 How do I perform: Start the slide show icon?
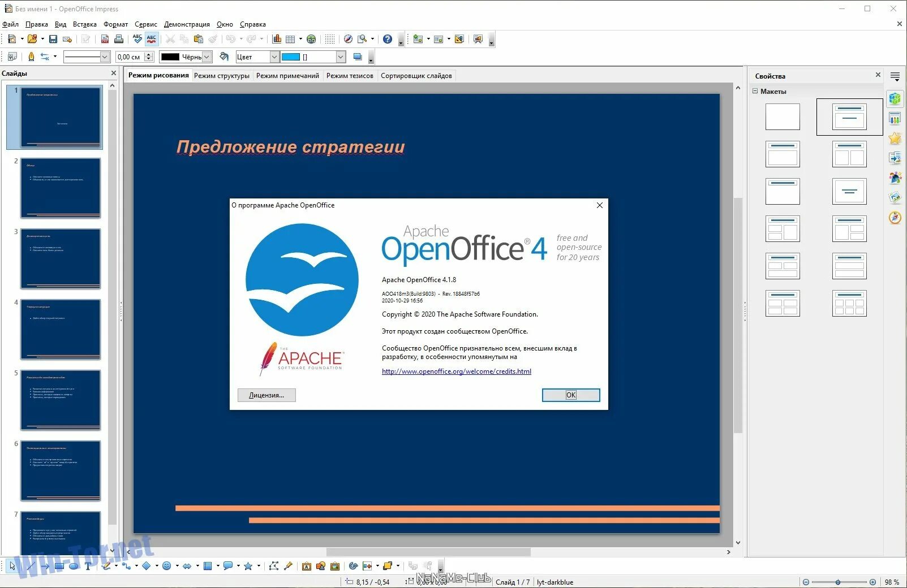click(478, 39)
